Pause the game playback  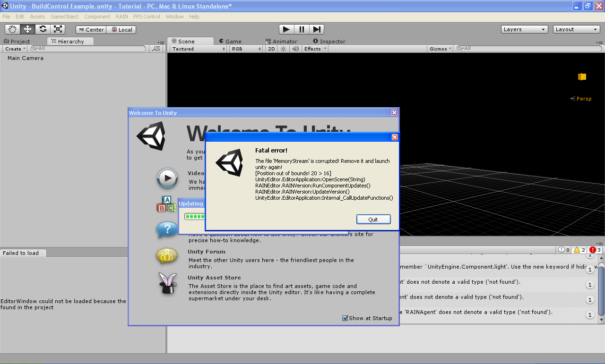[x=302, y=29]
